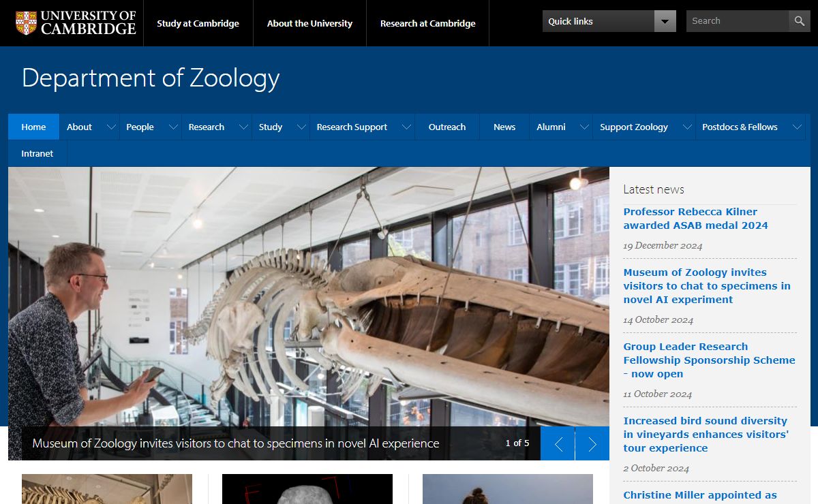Open the Alumni menu item
This screenshot has width=818, height=504.
click(551, 127)
